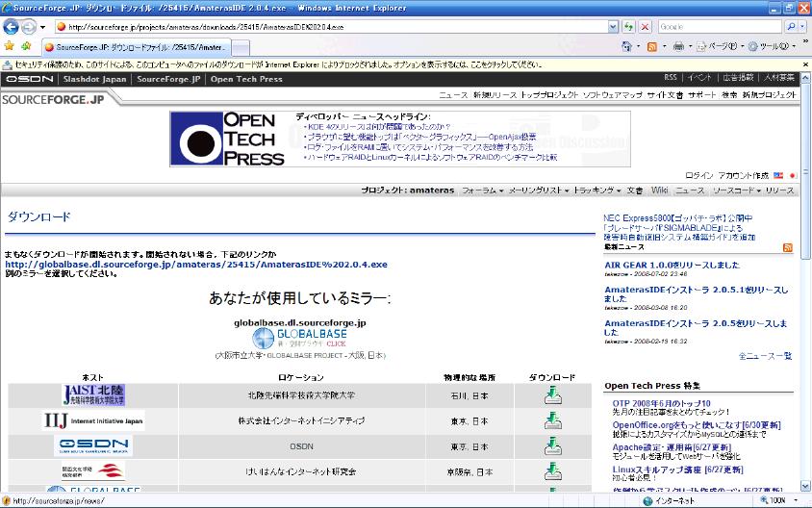Viewport: 812px width, 508px height.
Task: Expand the メーリングリスト project dropdown
Action: click(539, 190)
